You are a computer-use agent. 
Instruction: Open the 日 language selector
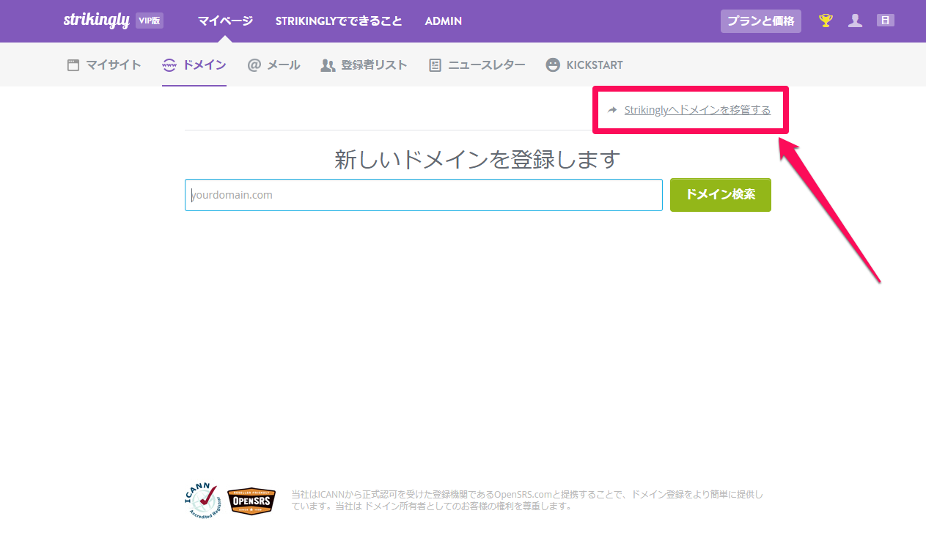(885, 21)
